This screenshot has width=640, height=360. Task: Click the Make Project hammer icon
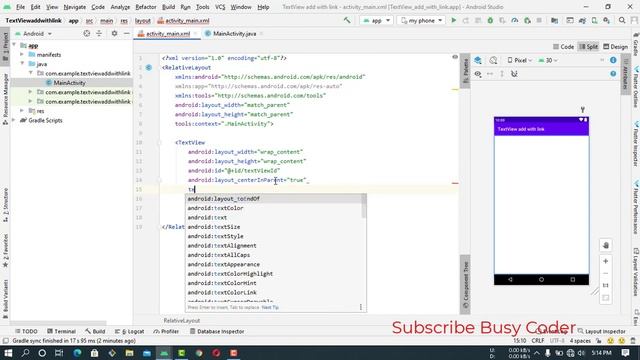coord(347,20)
